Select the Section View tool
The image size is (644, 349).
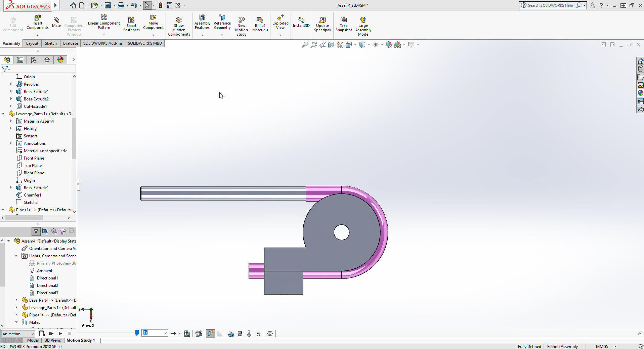tap(331, 44)
